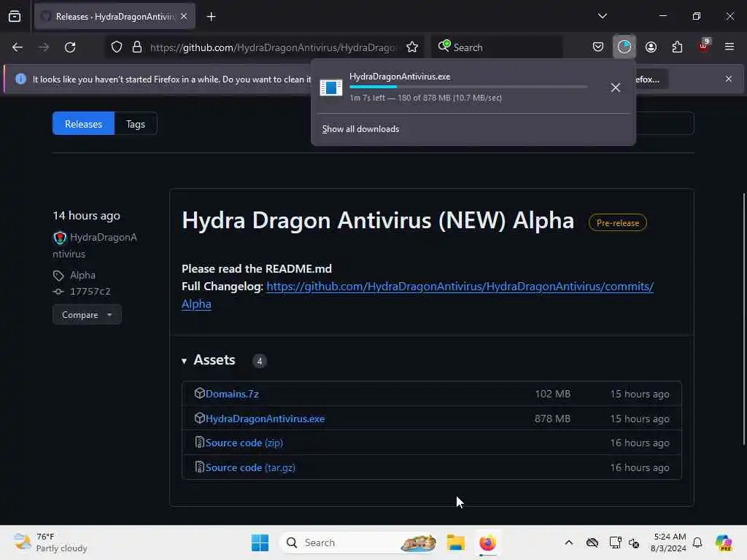Image resolution: width=747 pixels, height=560 pixels.
Task: Click the taskbar Search box
Action: [358, 542]
